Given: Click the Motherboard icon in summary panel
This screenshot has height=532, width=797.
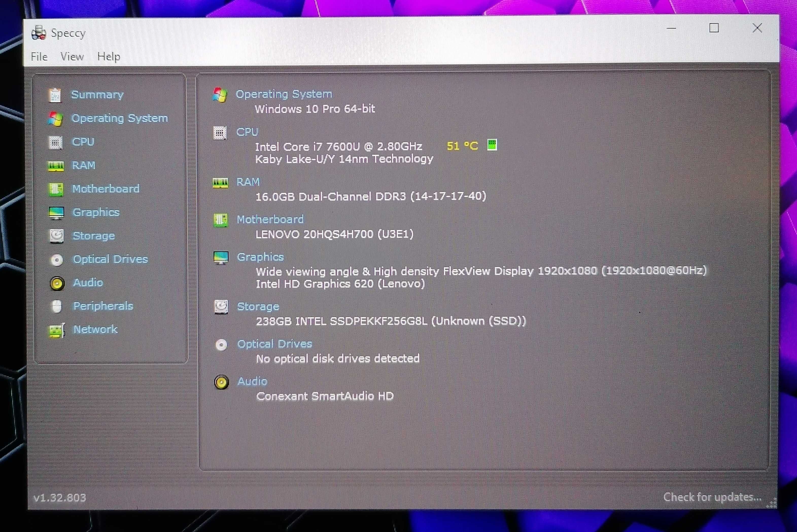Looking at the screenshot, I should pyautogui.click(x=221, y=221).
